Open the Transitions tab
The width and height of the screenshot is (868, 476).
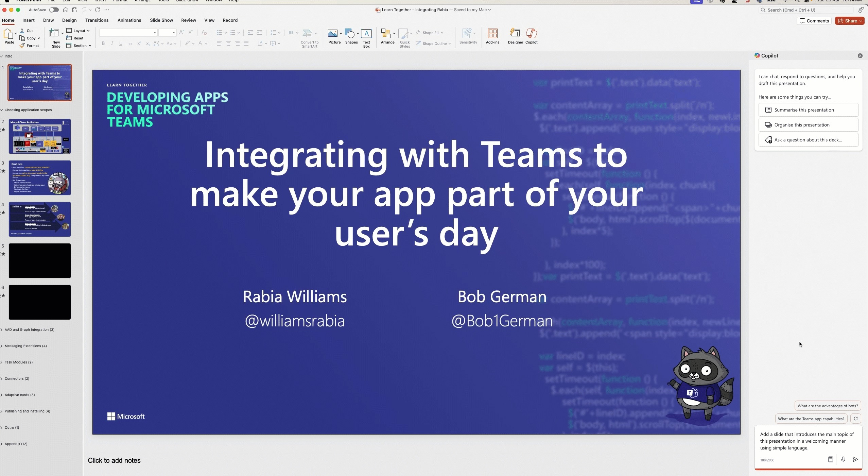97,20
